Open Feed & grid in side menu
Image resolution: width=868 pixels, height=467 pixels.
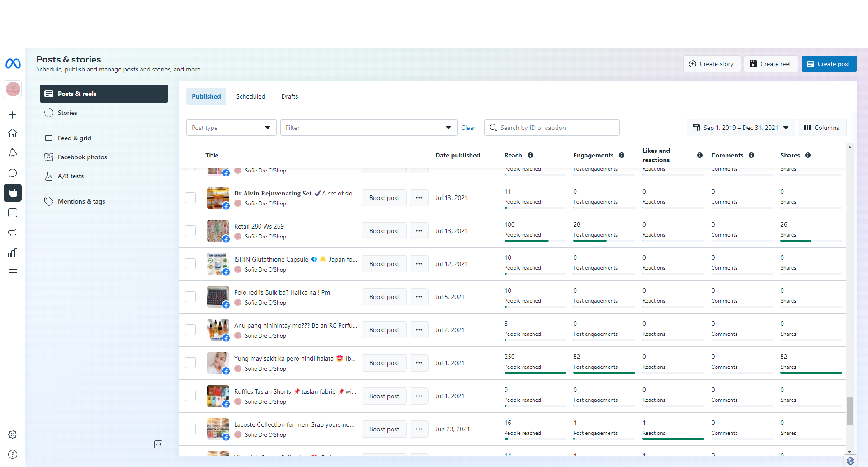tap(104, 138)
